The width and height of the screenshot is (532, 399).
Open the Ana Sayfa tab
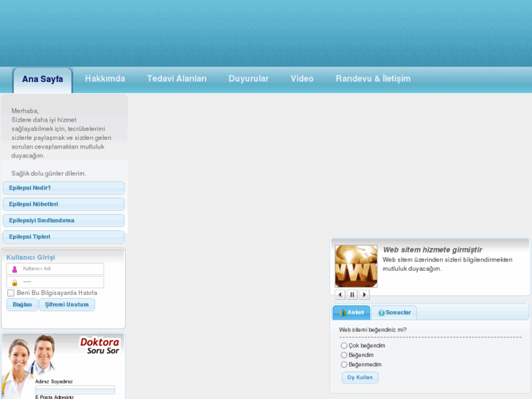pyautogui.click(x=42, y=80)
